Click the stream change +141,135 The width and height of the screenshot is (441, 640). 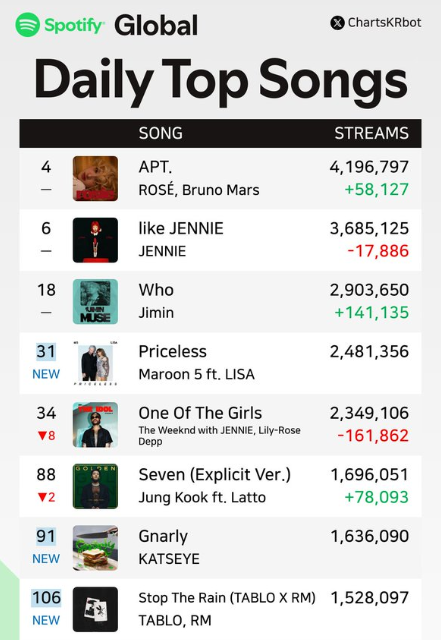coord(372,313)
